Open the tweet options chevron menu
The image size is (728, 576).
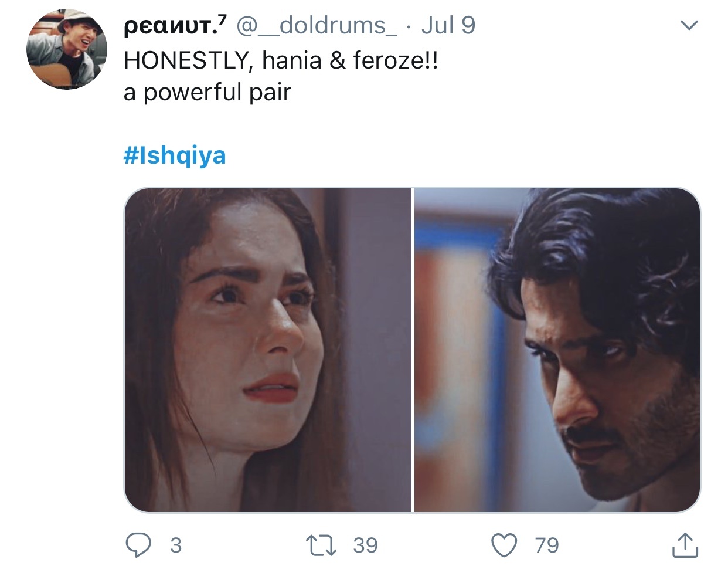click(689, 25)
